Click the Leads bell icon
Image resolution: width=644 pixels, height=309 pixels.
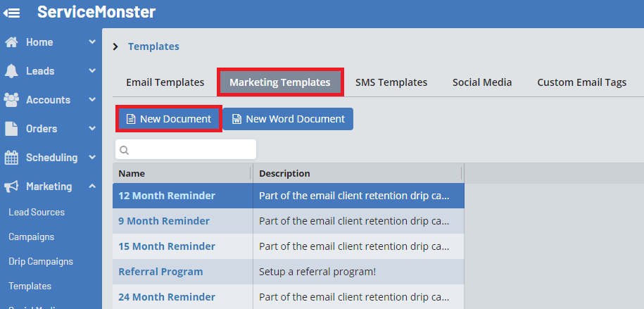click(11, 71)
